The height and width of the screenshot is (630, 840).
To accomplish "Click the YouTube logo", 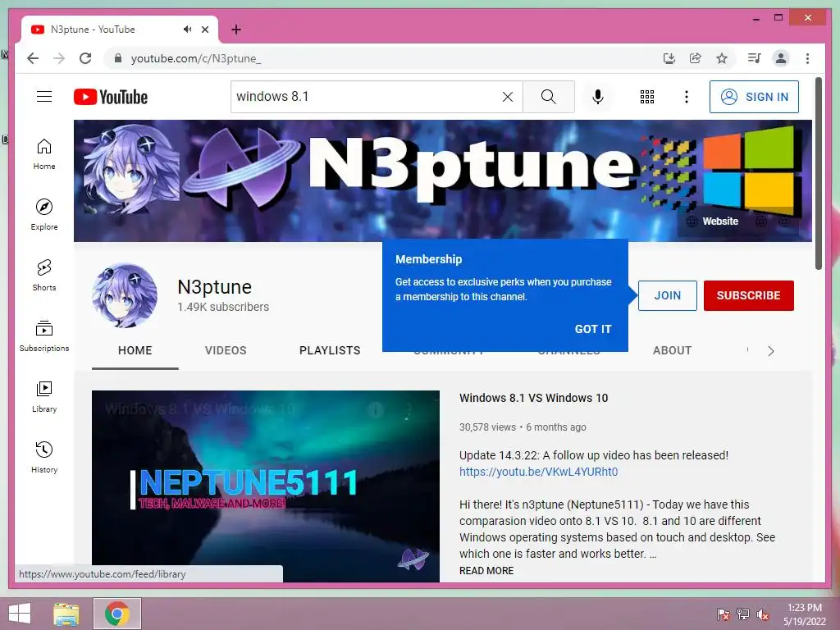I will 111,97.
